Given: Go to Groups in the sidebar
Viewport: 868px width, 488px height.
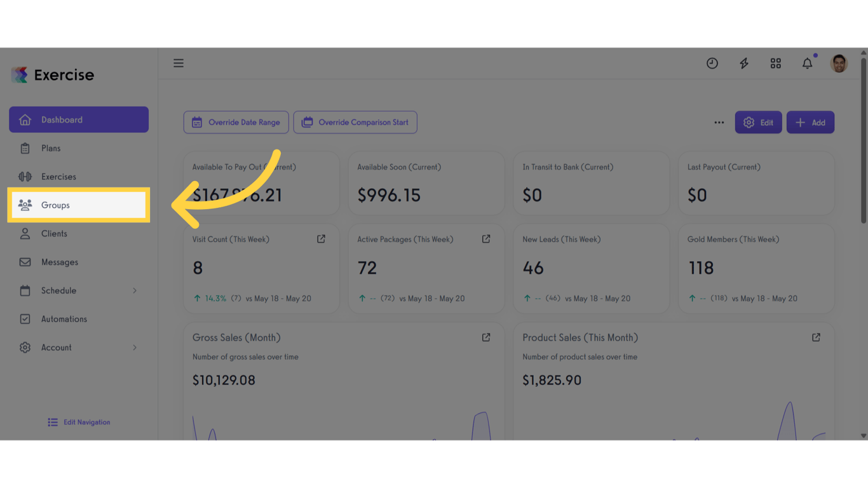Looking at the screenshot, I should point(79,205).
